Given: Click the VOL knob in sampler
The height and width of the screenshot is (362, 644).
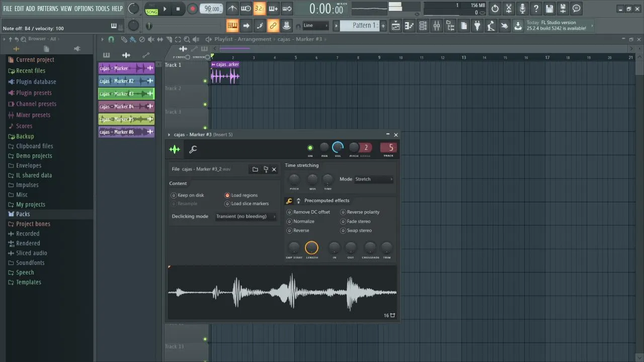Looking at the screenshot, I should tap(338, 147).
